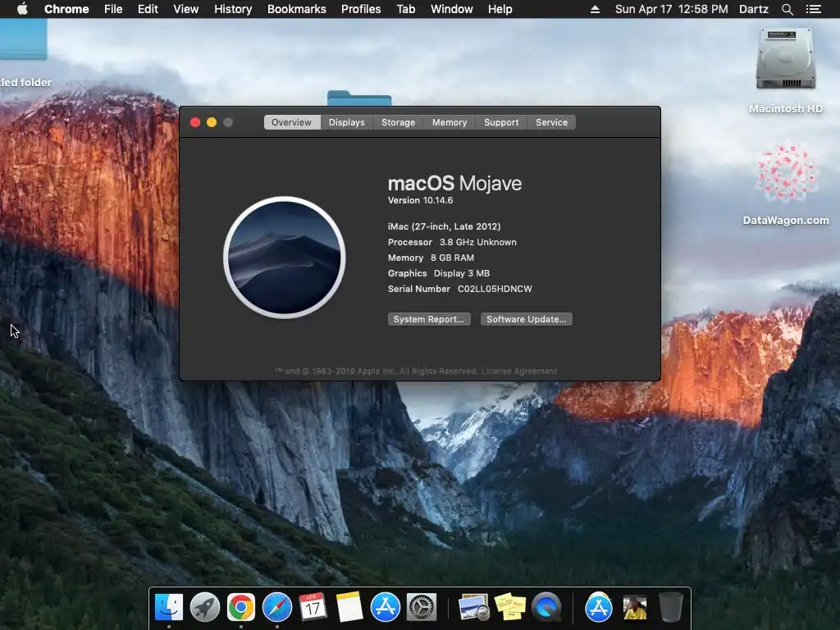
Task: Open the Trash in the Dock
Action: click(x=671, y=608)
